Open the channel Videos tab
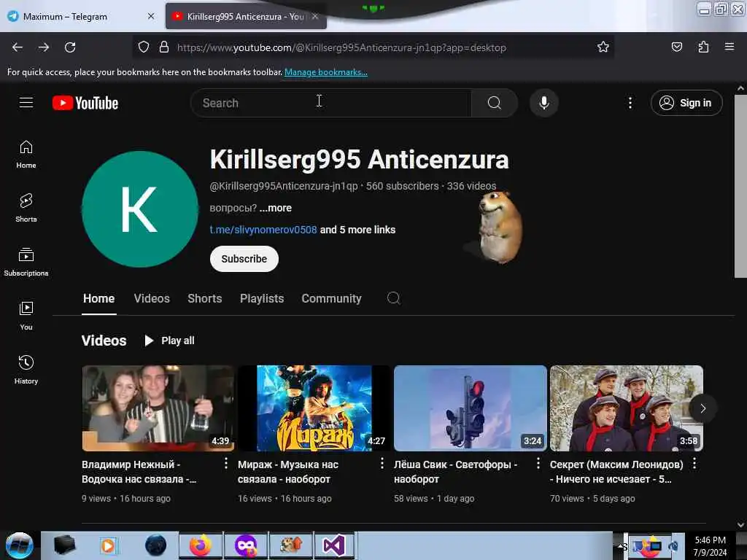The image size is (747, 560). click(x=152, y=298)
